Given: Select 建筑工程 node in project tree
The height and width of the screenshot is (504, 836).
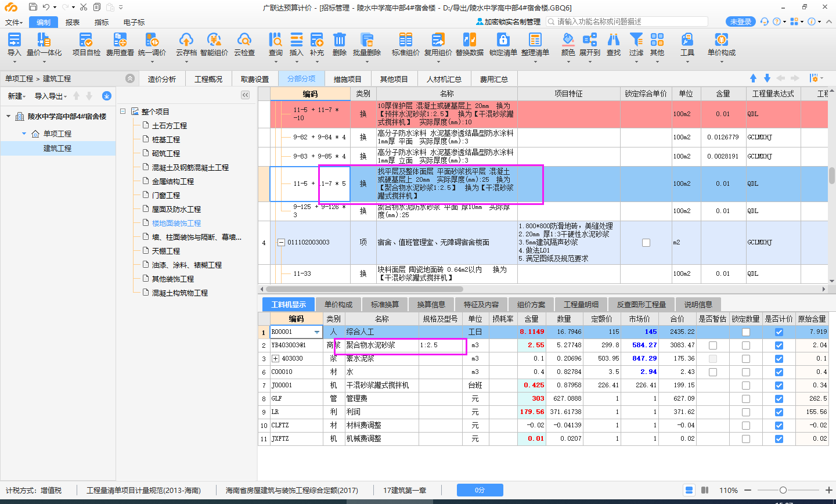Looking at the screenshot, I should pyautogui.click(x=57, y=148).
